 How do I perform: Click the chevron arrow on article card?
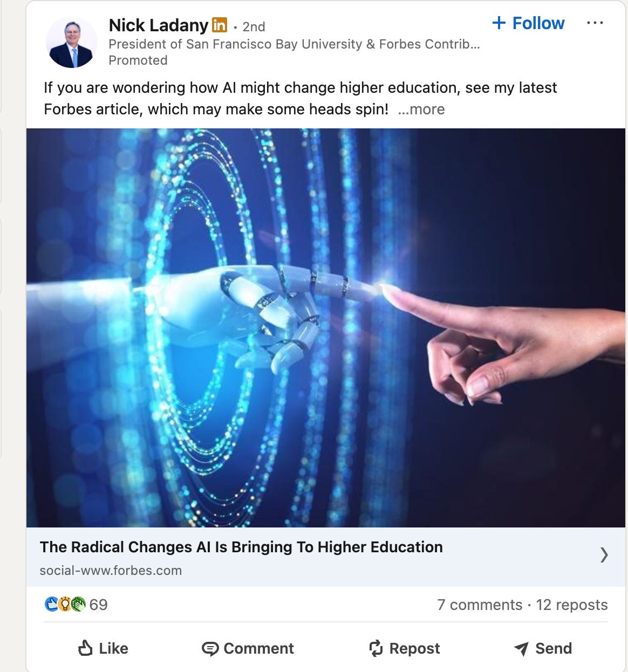604,555
